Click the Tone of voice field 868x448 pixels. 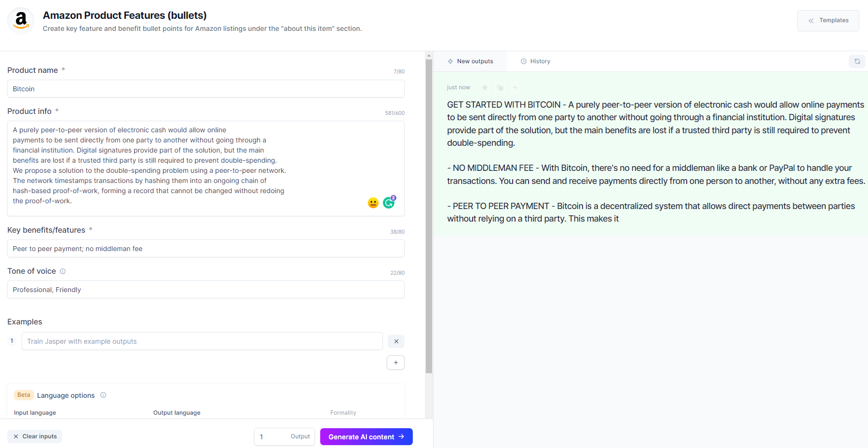(x=206, y=290)
